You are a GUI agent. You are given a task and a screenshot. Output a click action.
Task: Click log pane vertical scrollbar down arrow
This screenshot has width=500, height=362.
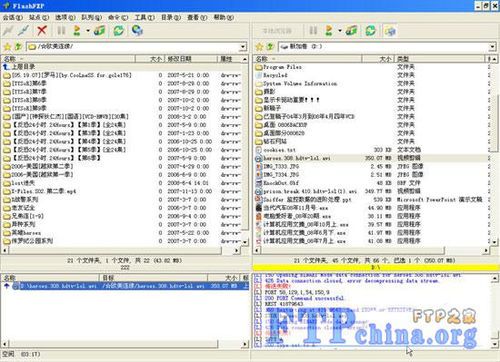pyautogui.click(x=494, y=344)
